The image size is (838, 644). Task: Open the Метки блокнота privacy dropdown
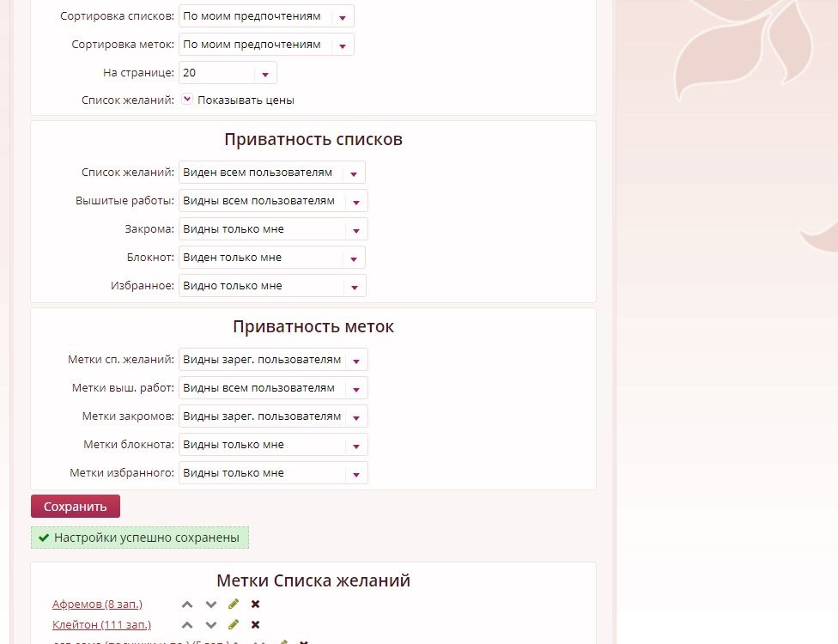click(272, 445)
